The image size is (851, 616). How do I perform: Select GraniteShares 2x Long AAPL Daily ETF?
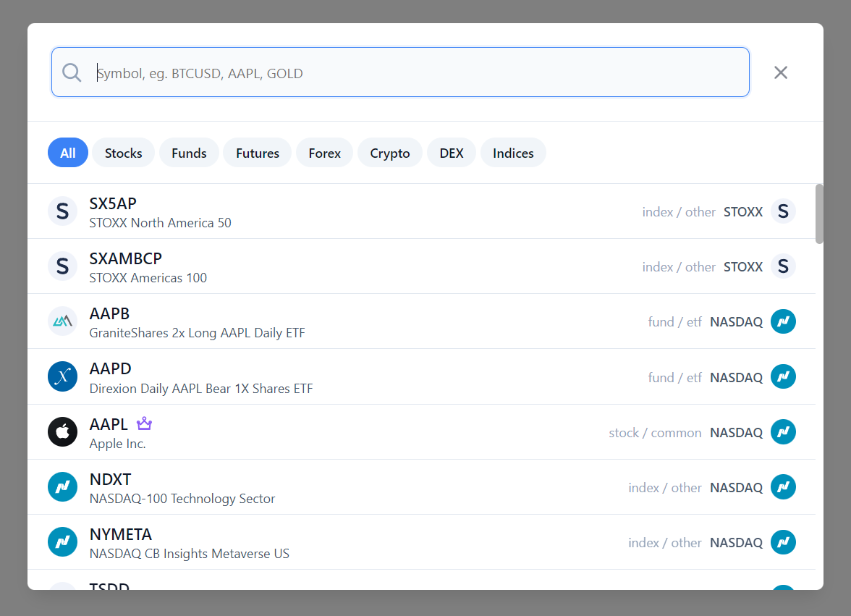coord(197,333)
